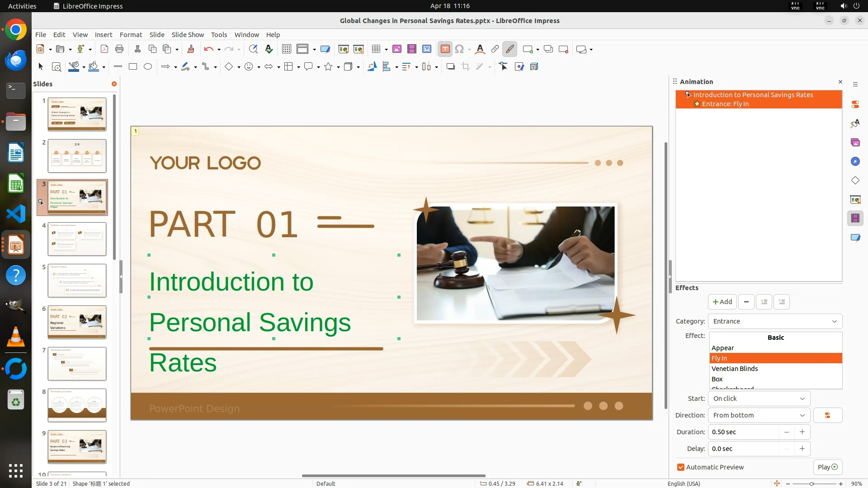This screenshot has width=868, height=488.
Task: Open the Direction dropdown From bottom
Action: 759,415
